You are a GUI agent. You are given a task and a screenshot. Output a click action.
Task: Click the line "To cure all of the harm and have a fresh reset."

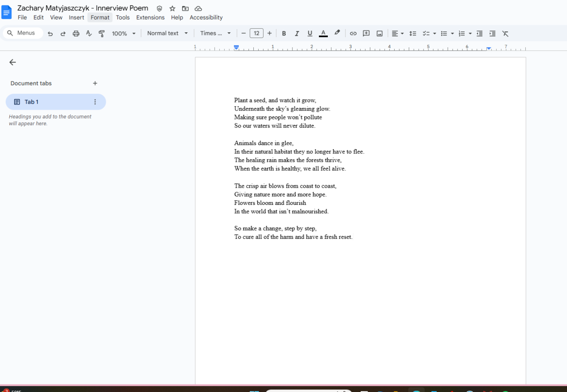pyautogui.click(x=293, y=237)
